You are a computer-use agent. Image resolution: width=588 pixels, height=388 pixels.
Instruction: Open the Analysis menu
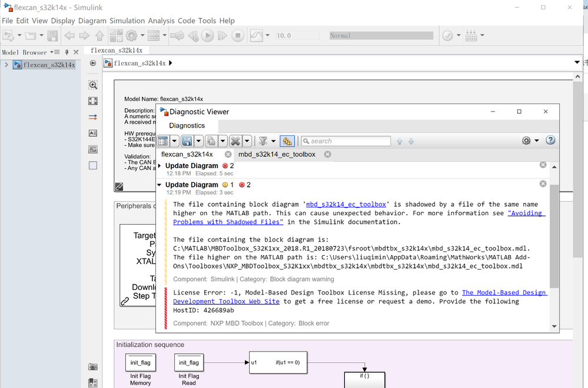point(161,21)
